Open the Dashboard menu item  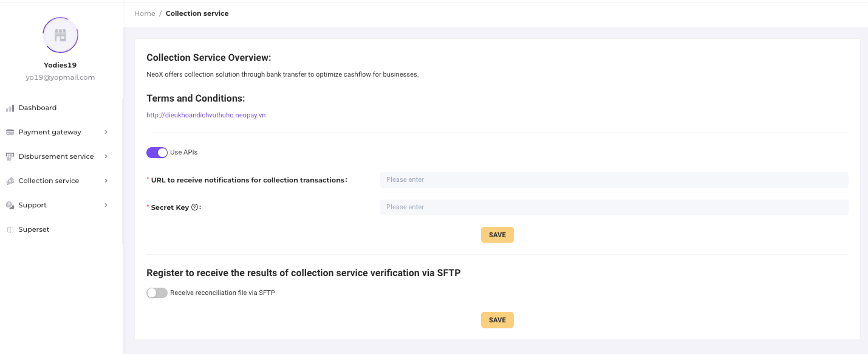[x=38, y=108]
